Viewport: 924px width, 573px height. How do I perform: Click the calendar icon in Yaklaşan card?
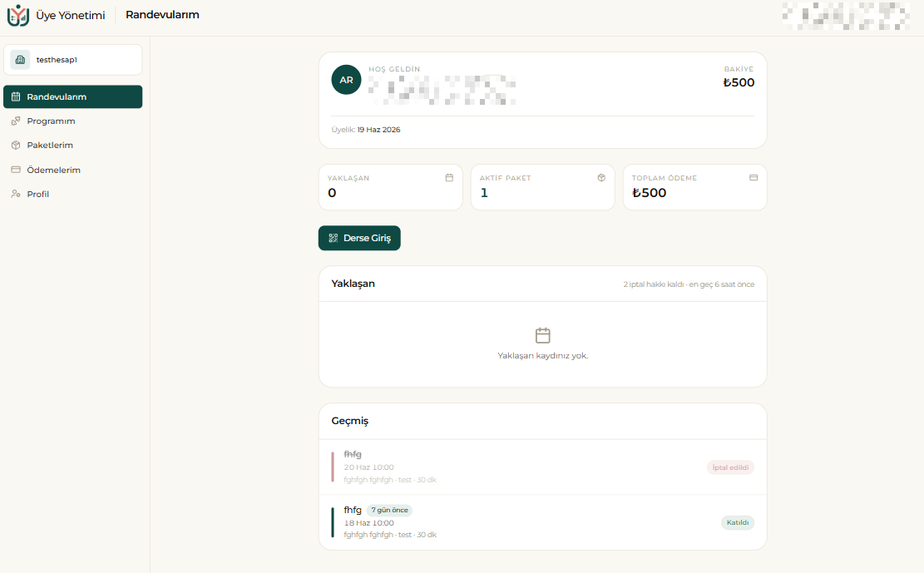[x=449, y=177]
